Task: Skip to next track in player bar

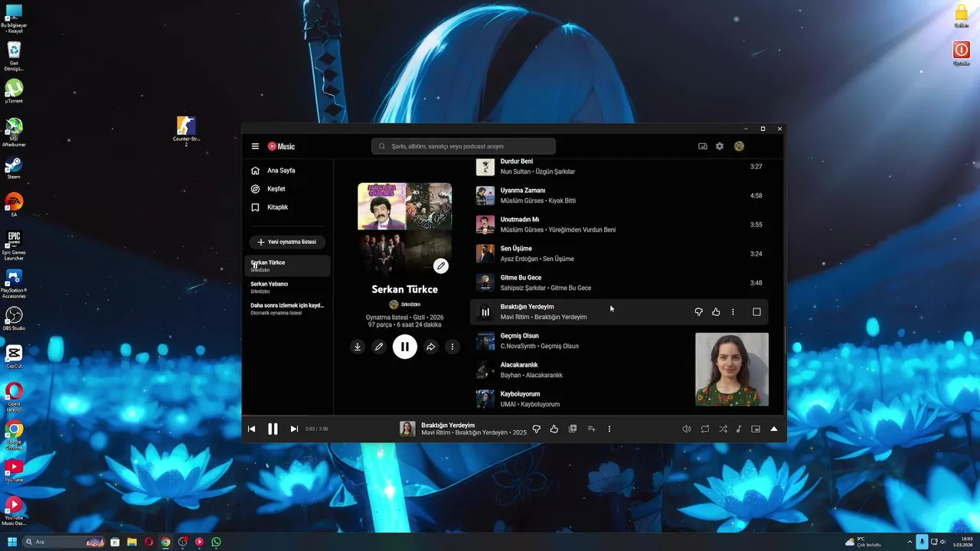Action: pos(294,429)
